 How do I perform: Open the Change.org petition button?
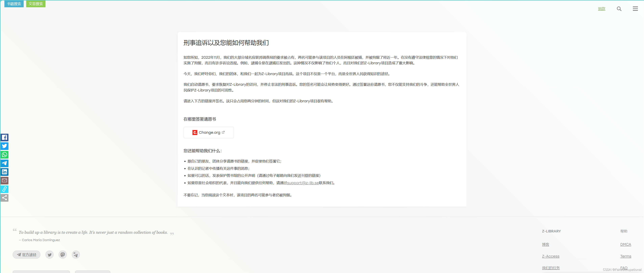click(x=209, y=133)
